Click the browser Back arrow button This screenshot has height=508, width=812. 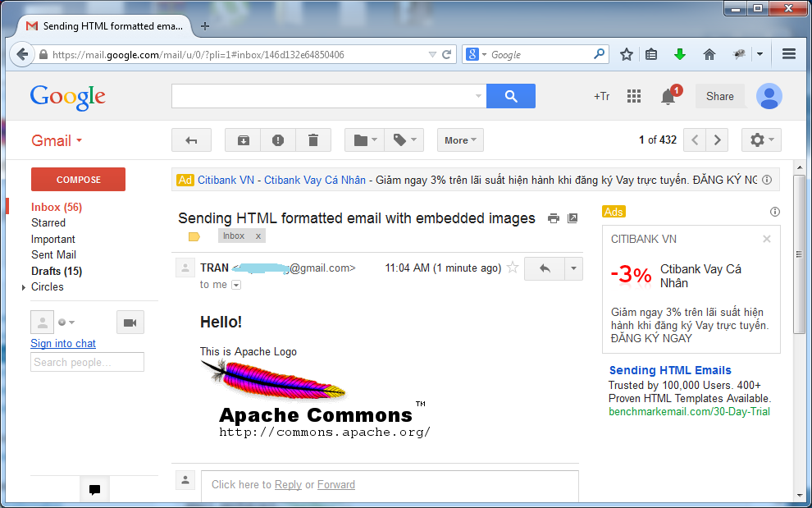pyautogui.click(x=22, y=54)
